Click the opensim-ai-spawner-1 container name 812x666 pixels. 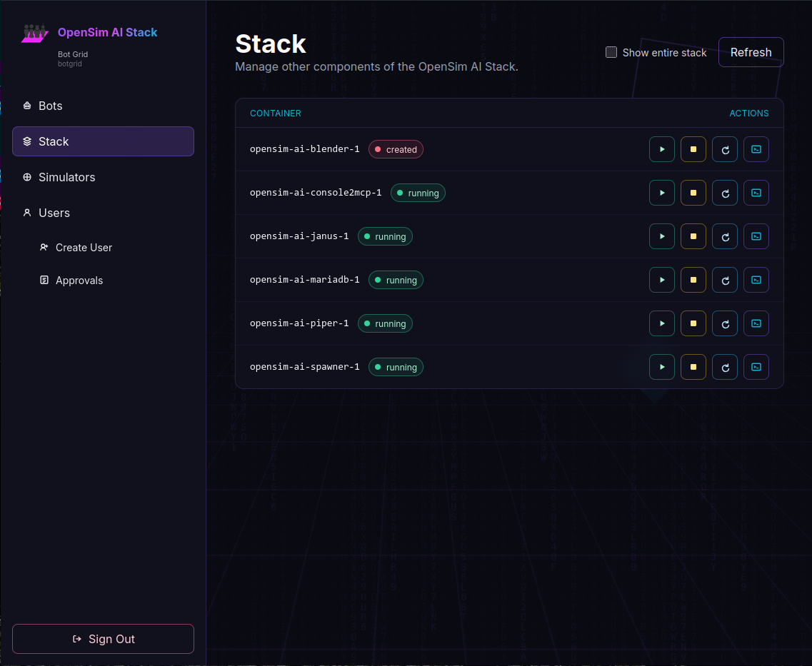[x=304, y=366]
